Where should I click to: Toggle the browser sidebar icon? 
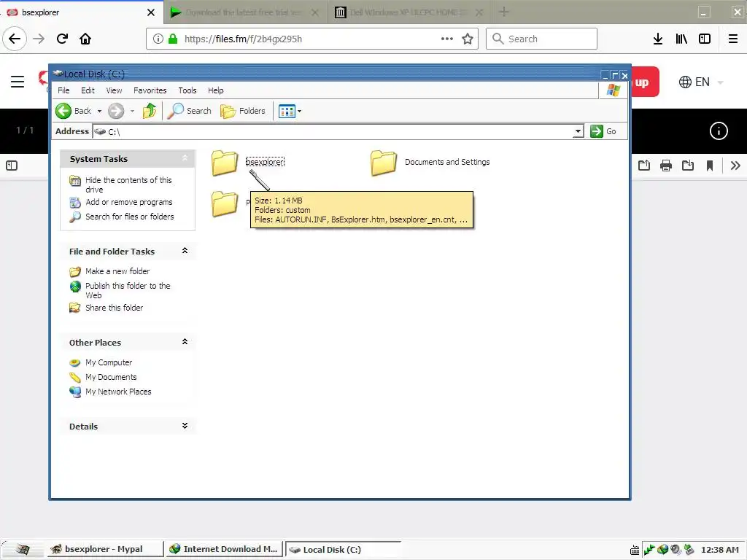pyautogui.click(x=705, y=39)
